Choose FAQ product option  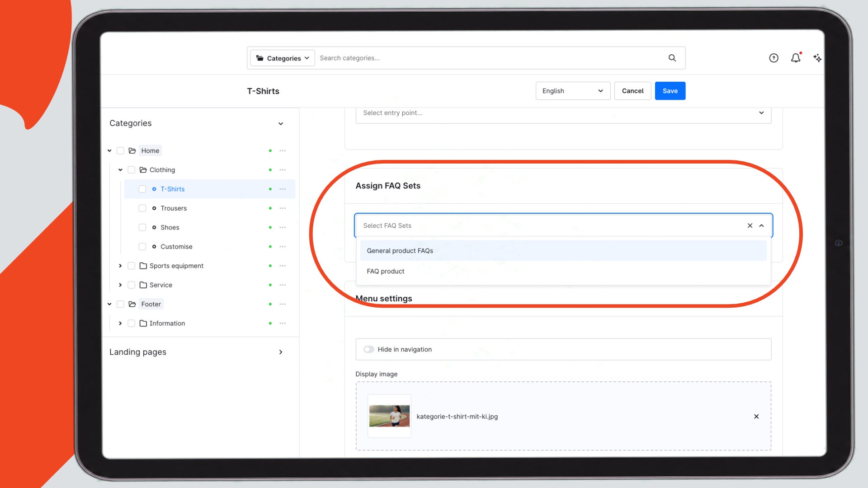click(563, 271)
